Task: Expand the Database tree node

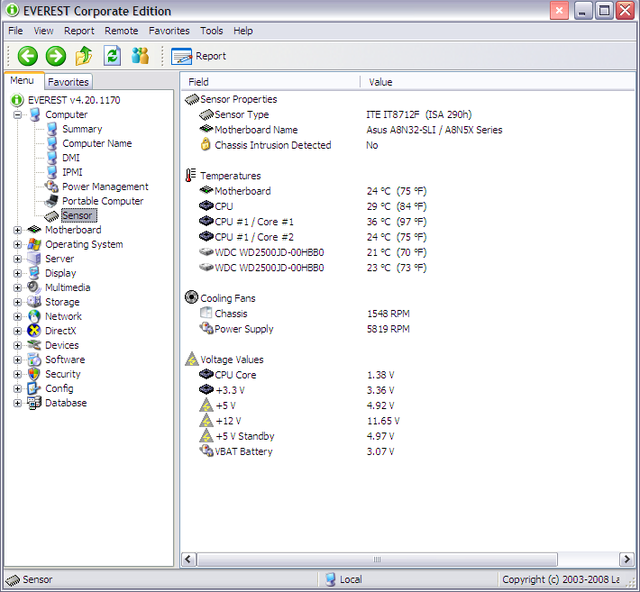Action: coord(18,403)
